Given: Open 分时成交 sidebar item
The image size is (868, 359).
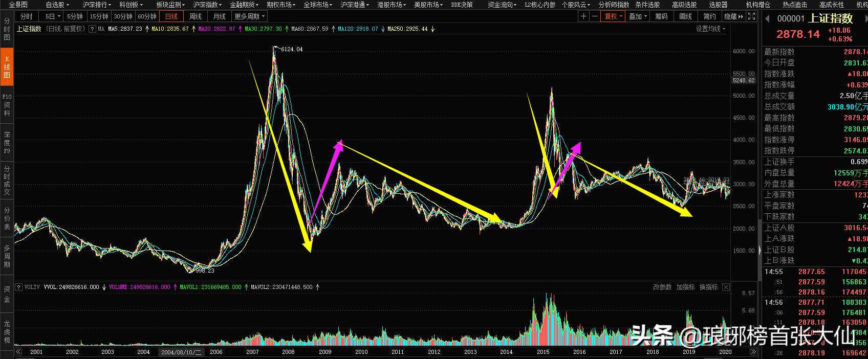Looking at the screenshot, I should [x=7, y=181].
